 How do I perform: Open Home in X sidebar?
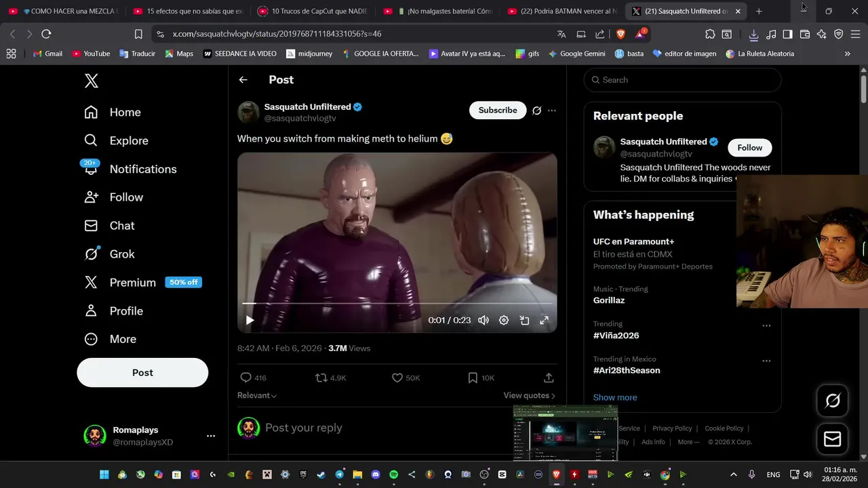pyautogui.click(x=113, y=113)
